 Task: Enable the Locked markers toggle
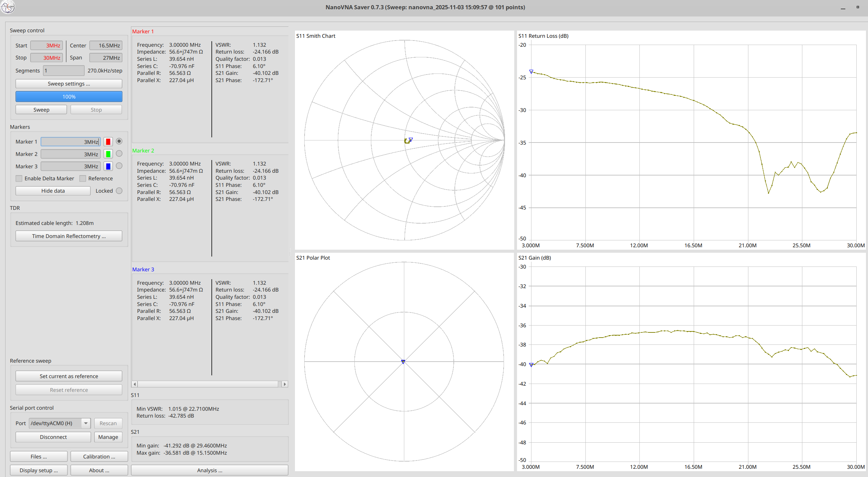(119, 191)
